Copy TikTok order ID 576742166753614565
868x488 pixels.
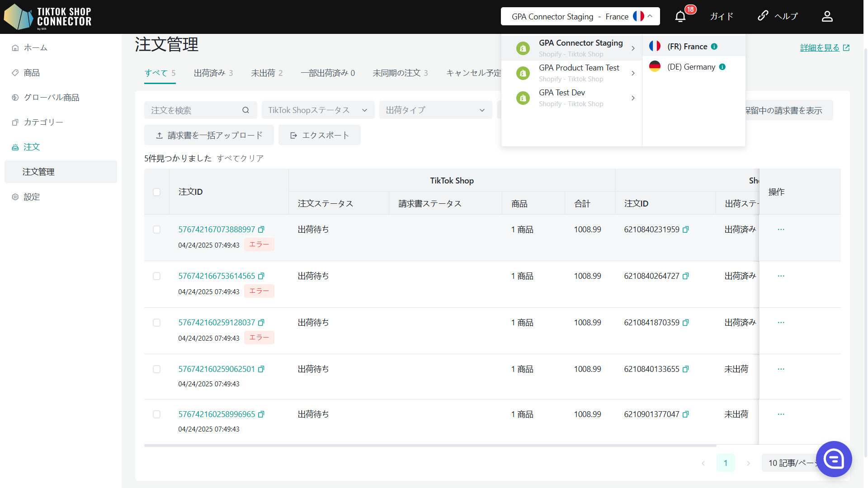pyautogui.click(x=261, y=276)
